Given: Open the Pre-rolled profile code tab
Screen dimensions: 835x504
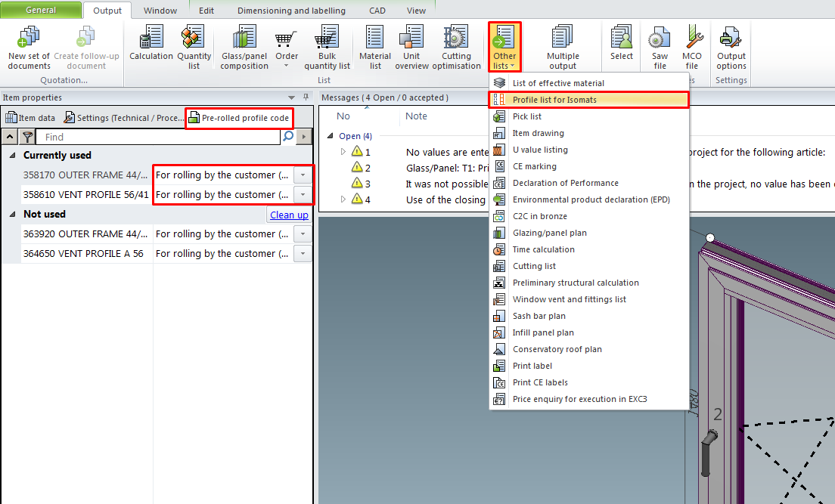Looking at the screenshot, I should click(239, 118).
